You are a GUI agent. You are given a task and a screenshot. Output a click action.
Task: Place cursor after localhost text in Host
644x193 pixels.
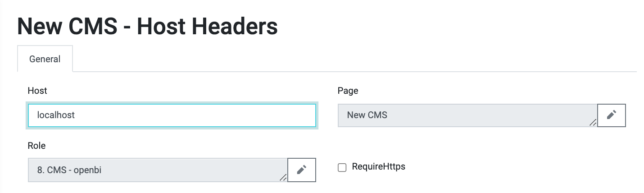click(76, 115)
